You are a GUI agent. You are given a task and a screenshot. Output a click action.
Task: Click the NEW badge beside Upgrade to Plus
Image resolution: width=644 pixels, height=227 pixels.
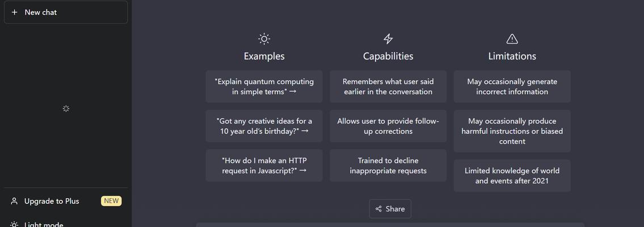(x=111, y=201)
